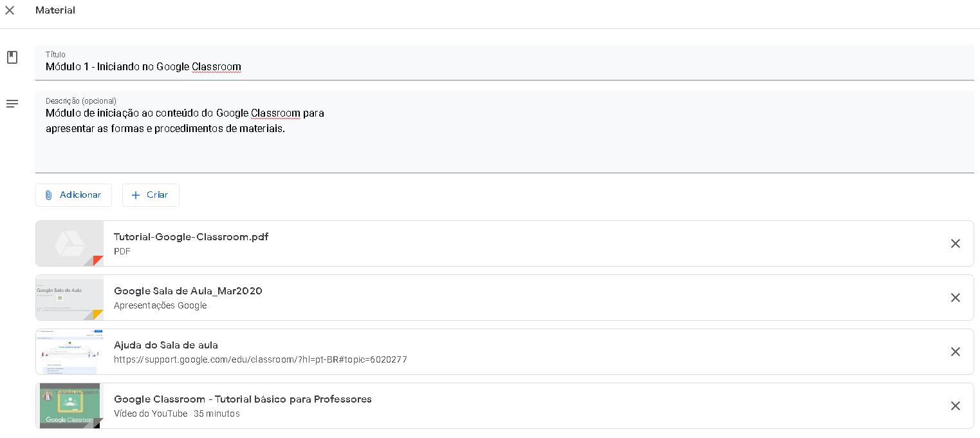Remove the Ajuda do Sala de aula link

coord(956,352)
